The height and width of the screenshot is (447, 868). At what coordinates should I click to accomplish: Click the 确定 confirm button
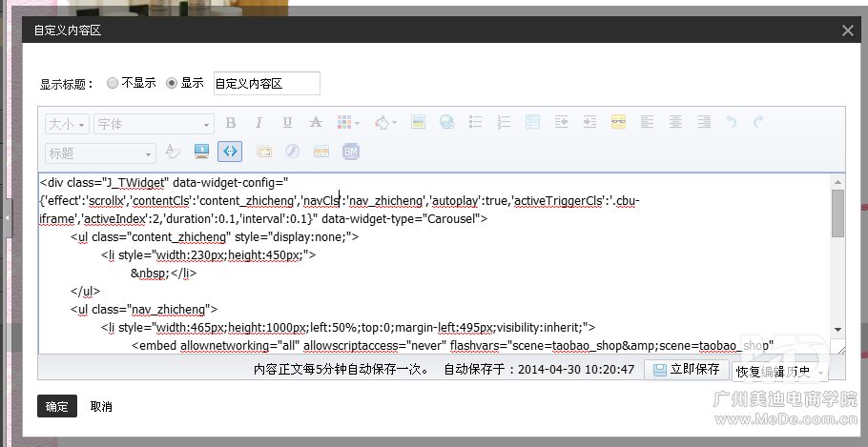coord(57,406)
